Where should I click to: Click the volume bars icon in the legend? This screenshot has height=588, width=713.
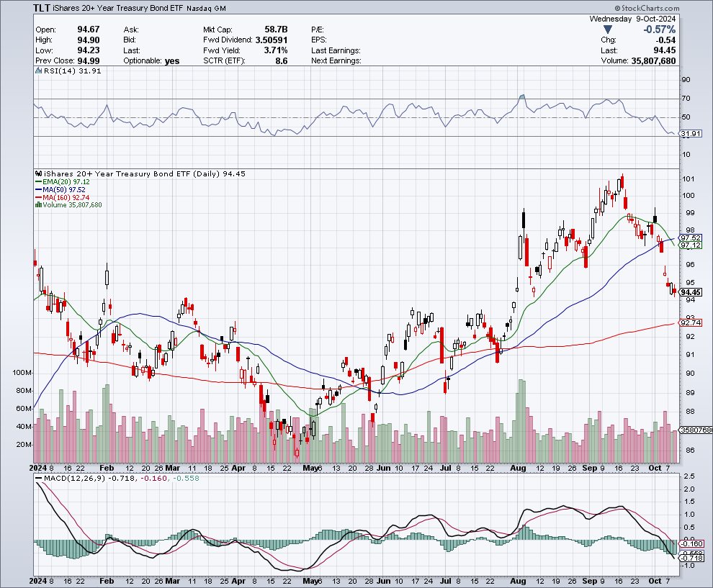[39, 205]
